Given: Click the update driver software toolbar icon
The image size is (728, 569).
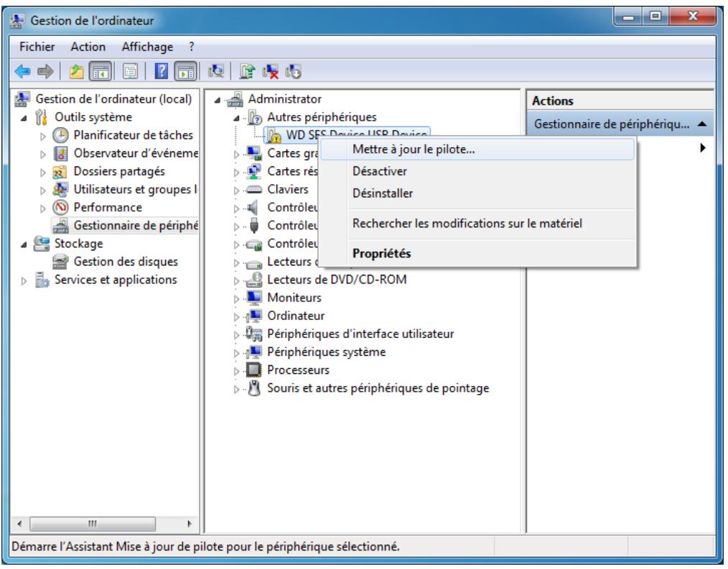Looking at the screenshot, I should [246, 72].
